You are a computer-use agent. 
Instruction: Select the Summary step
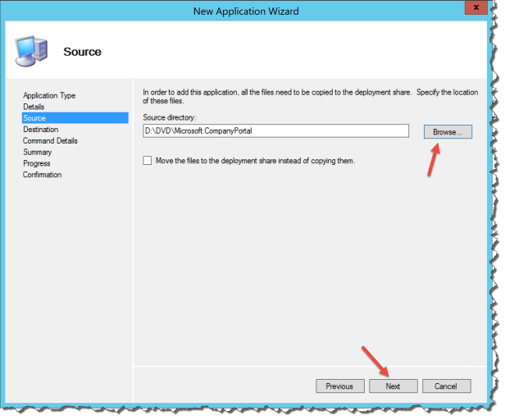point(37,152)
